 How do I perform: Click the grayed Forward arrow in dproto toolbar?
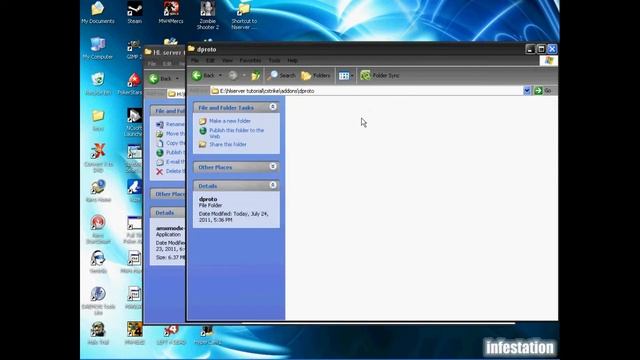coord(233,76)
